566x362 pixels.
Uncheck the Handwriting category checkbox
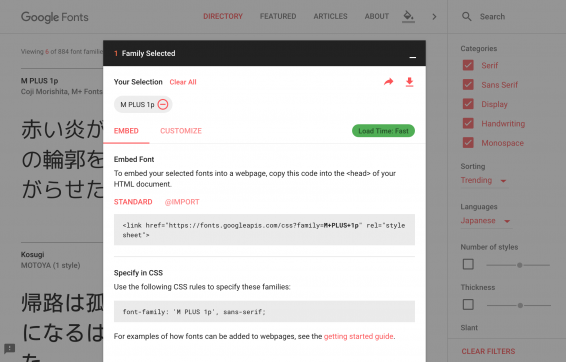coord(468,123)
